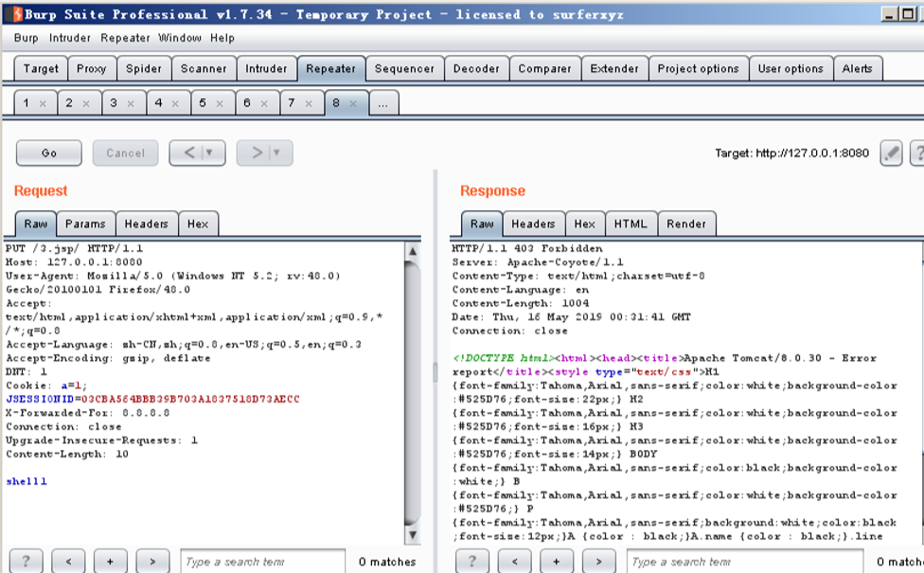Switch to the Intruder tool tab
Screen dimensions: 924x573
click(266, 68)
